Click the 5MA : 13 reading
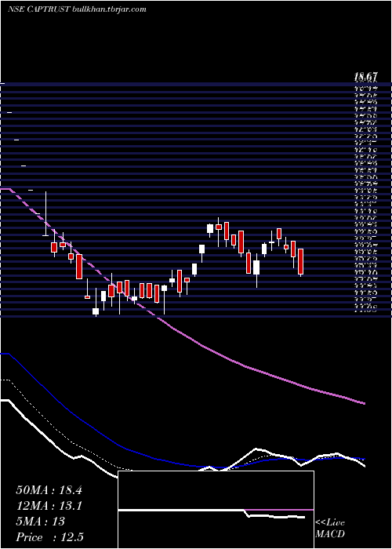Screen dimensions: 392x549 coord(40,522)
